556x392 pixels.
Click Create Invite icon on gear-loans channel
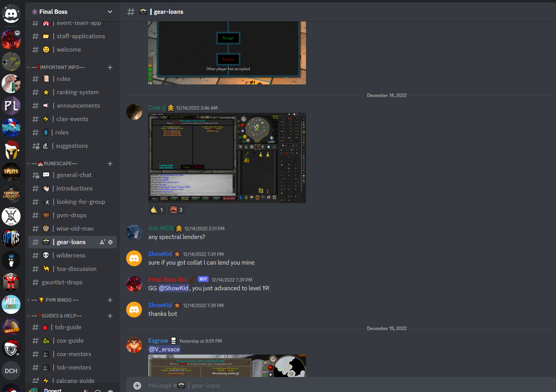(103, 242)
